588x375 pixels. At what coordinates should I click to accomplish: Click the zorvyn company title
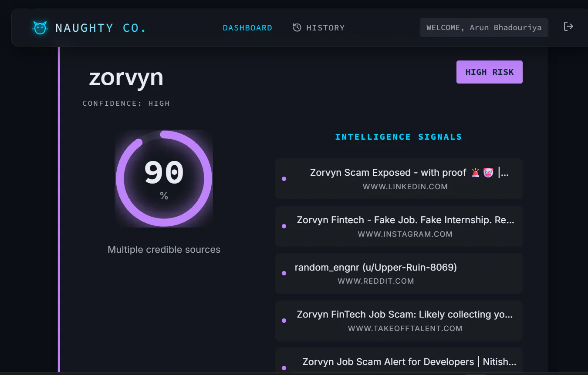[126, 77]
